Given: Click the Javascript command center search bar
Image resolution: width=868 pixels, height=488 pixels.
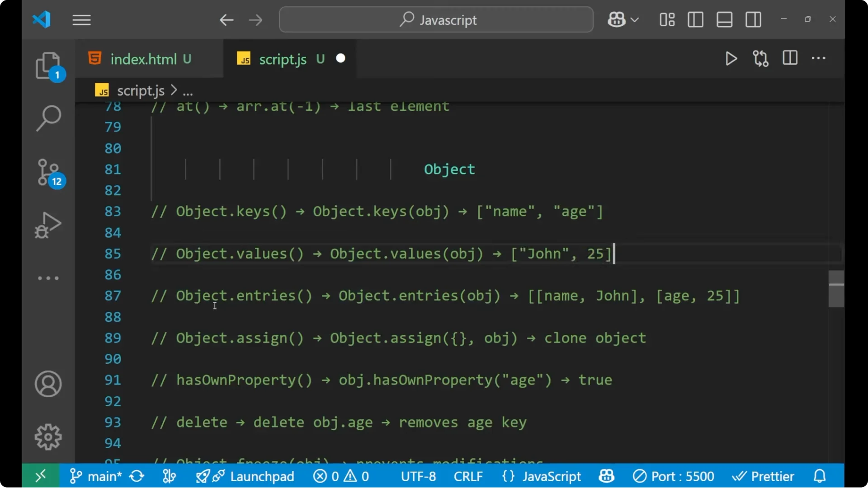Looking at the screenshot, I should coord(435,19).
